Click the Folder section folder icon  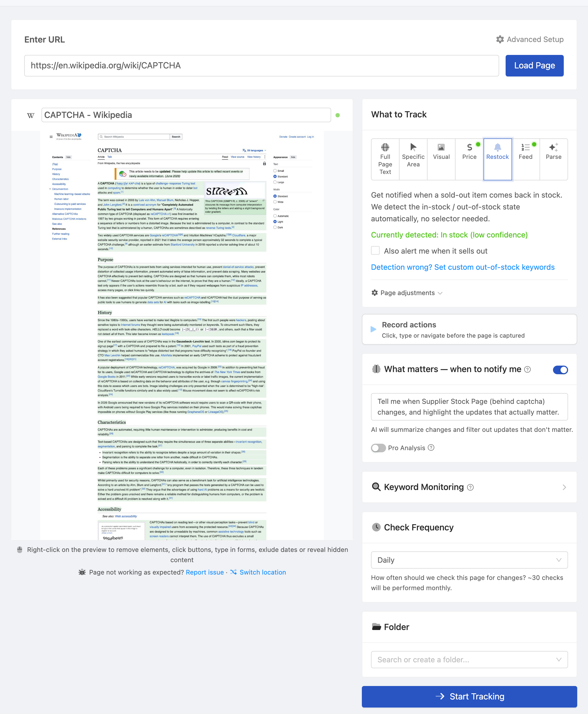pyautogui.click(x=376, y=627)
